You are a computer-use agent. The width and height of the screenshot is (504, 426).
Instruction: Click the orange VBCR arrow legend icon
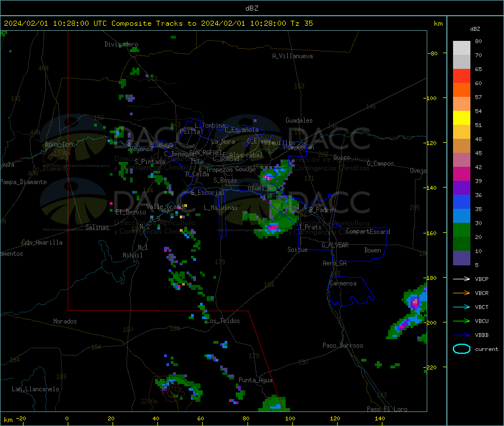click(461, 293)
